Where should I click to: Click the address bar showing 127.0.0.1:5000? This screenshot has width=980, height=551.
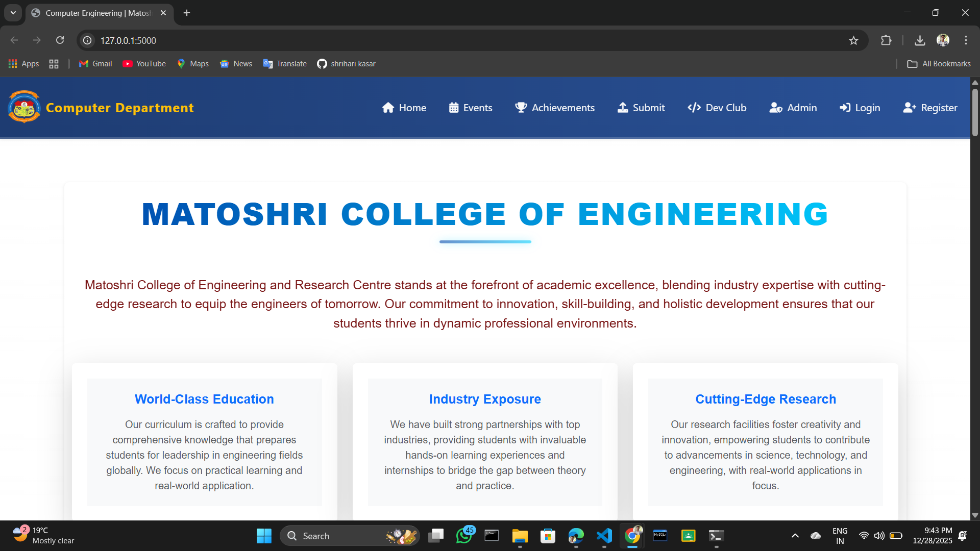pos(128,40)
